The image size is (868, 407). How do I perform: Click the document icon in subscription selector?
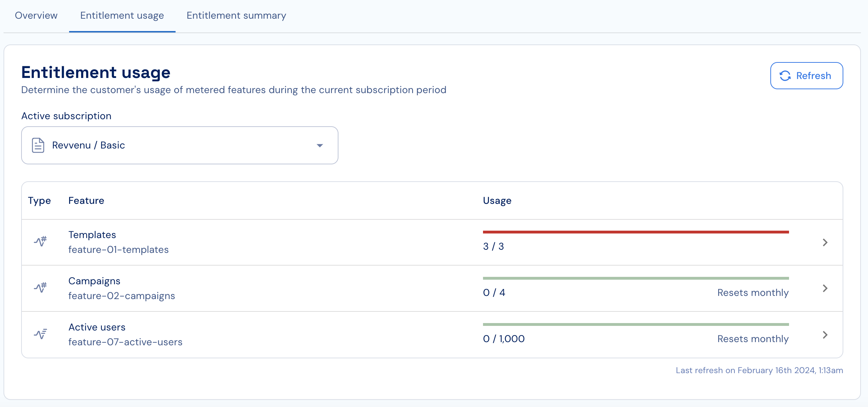(x=38, y=145)
